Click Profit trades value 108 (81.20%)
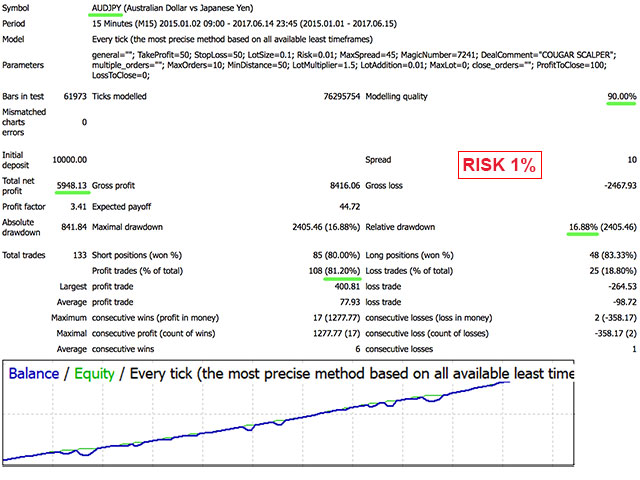This screenshot has height=480, width=640. (x=335, y=271)
